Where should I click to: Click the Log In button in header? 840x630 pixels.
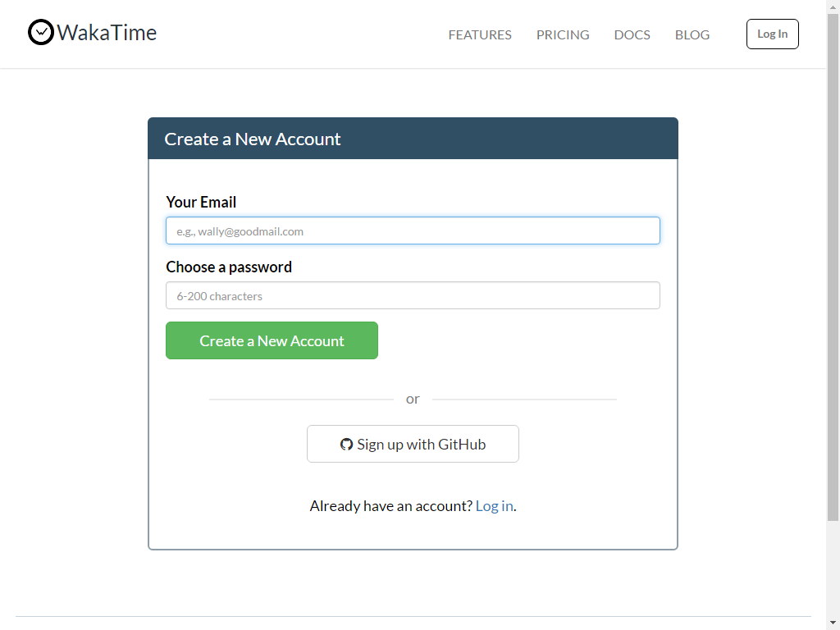click(773, 34)
